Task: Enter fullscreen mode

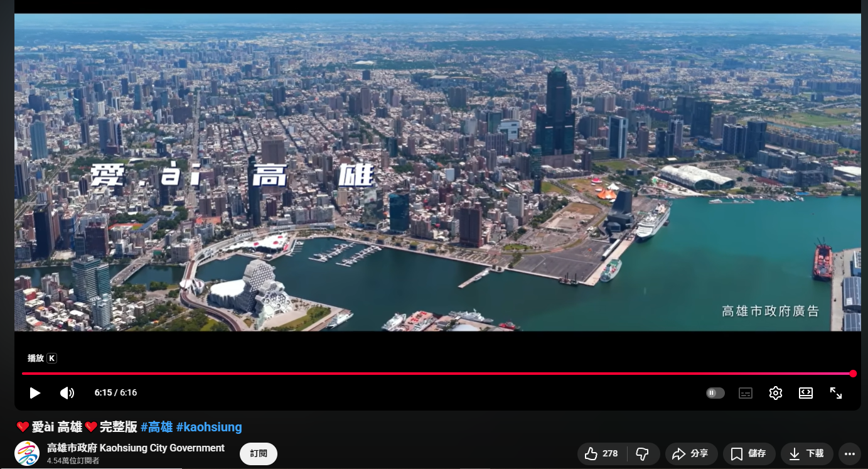Action: [x=836, y=393]
